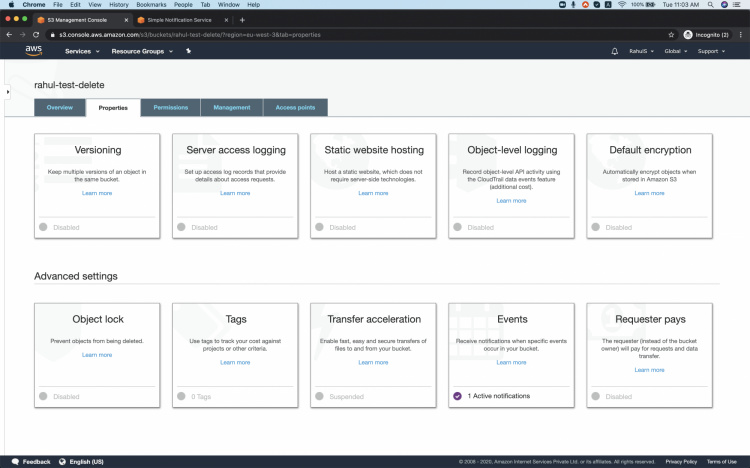Switch to the Permissions tab
The width and height of the screenshot is (750, 468).
point(170,107)
